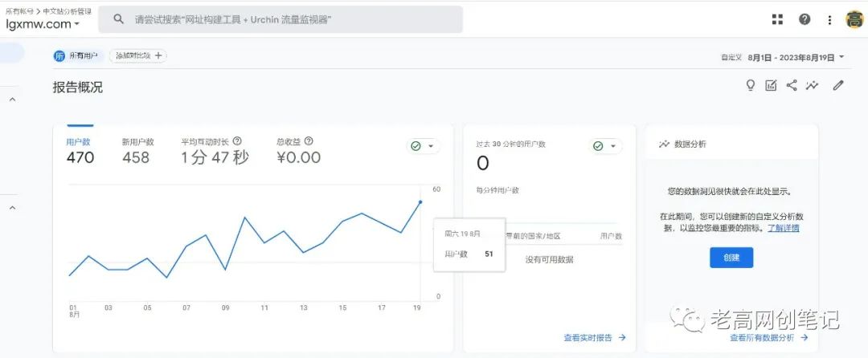Click the blue 创建 button
The image size is (868, 358).
pos(731,258)
